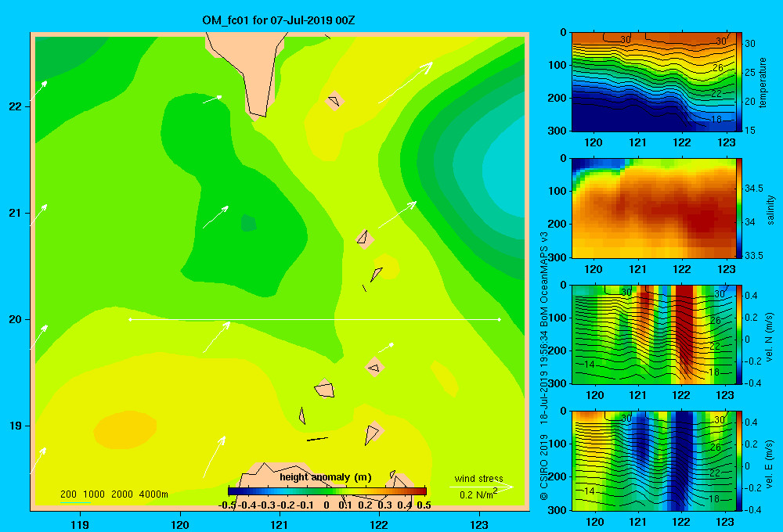This screenshot has width=783, height=532.
Task: Select the longitude label 122 on main map axis
Action: tap(379, 524)
